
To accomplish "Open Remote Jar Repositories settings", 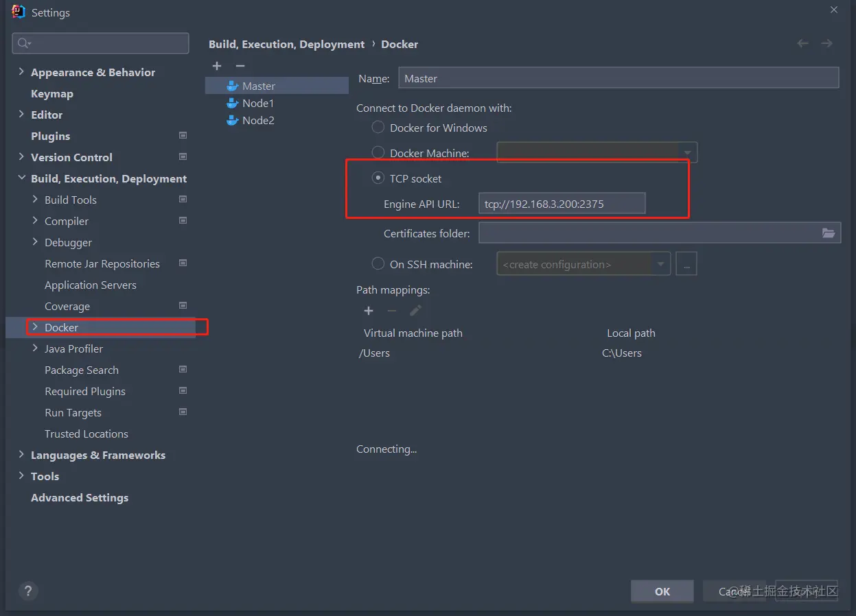I will tap(102, 263).
